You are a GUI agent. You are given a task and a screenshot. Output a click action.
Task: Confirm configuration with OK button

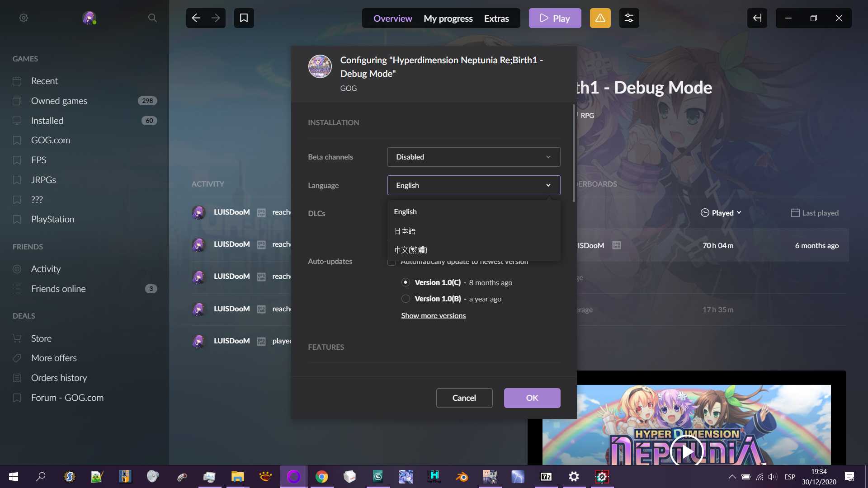(x=532, y=398)
